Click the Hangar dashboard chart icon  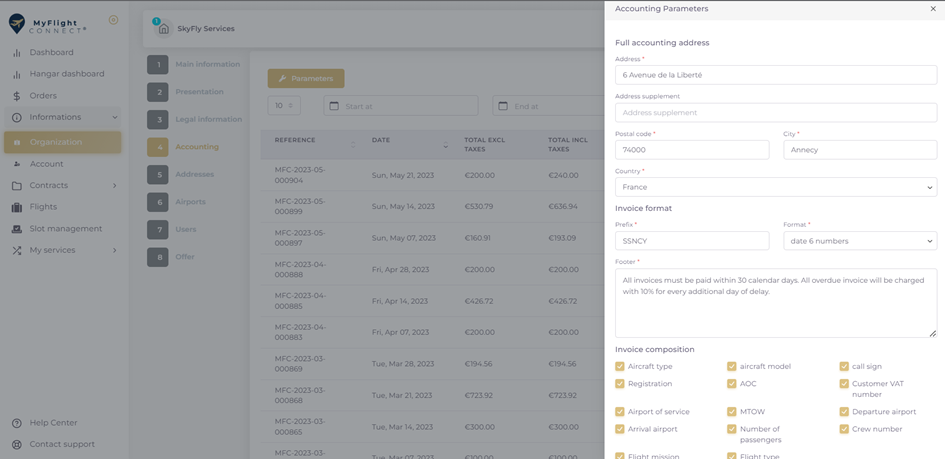click(17, 75)
